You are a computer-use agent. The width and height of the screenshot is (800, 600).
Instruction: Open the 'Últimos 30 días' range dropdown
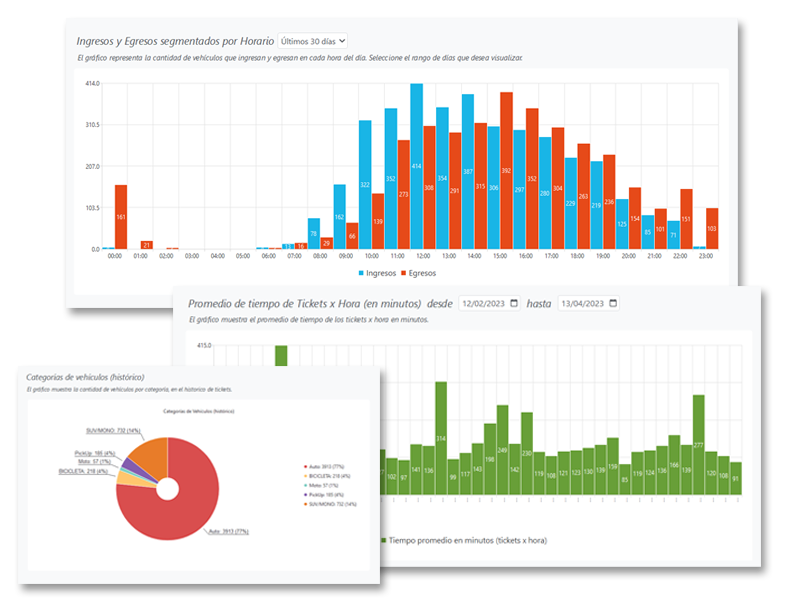[313, 41]
